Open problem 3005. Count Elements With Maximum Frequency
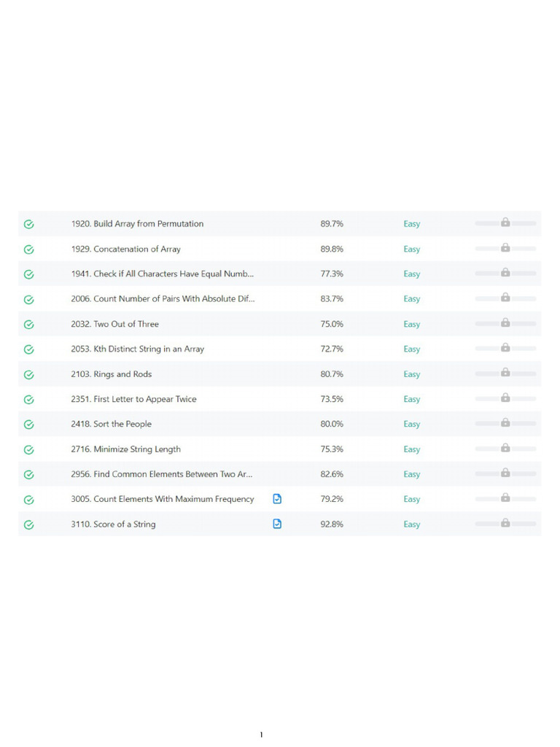This screenshot has width=560, height=747. pyautogui.click(x=163, y=499)
